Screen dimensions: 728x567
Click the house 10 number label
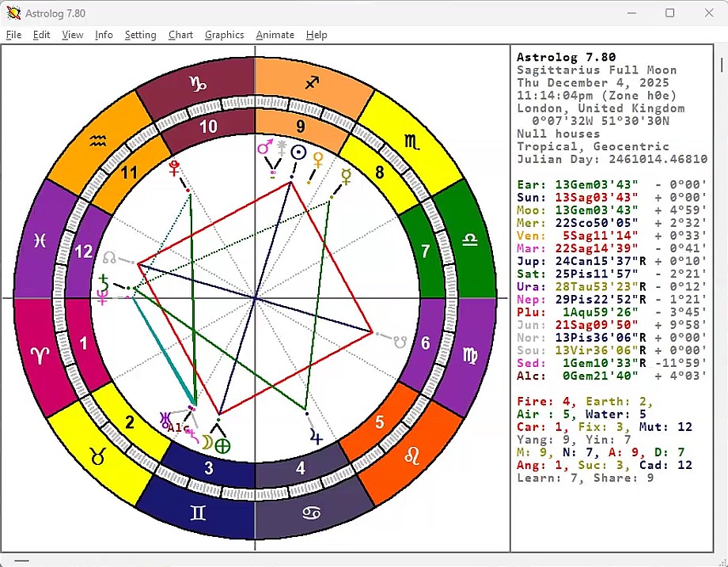[x=208, y=127]
